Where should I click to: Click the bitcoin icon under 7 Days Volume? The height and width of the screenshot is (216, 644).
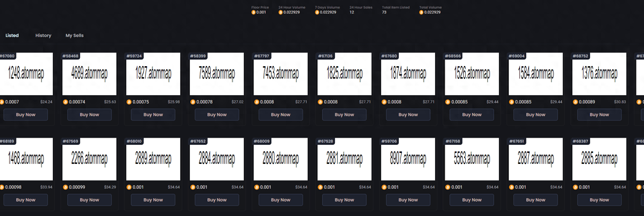coord(317,12)
